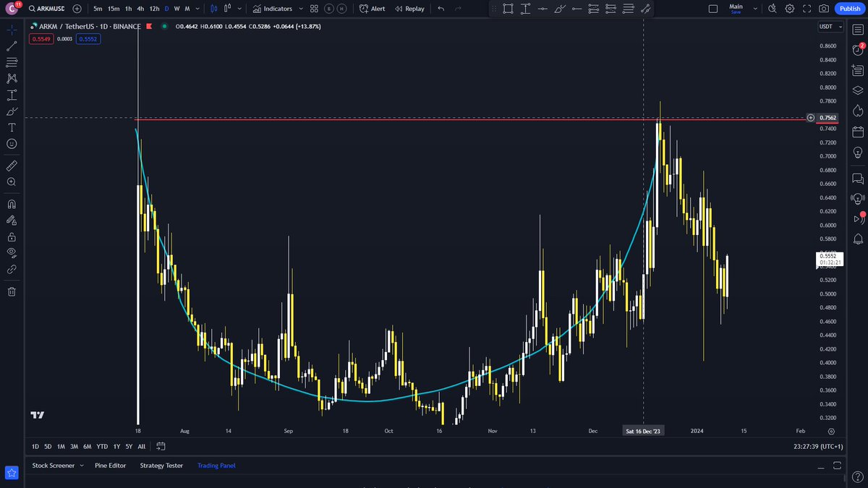Open the Pine Editor tab
868x488 pixels.
click(x=111, y=466)
